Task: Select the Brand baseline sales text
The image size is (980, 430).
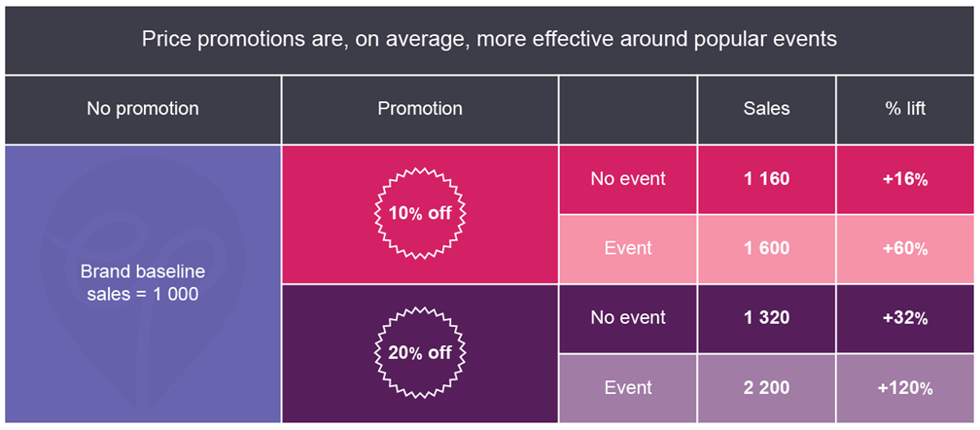Action: coord(143,284)
